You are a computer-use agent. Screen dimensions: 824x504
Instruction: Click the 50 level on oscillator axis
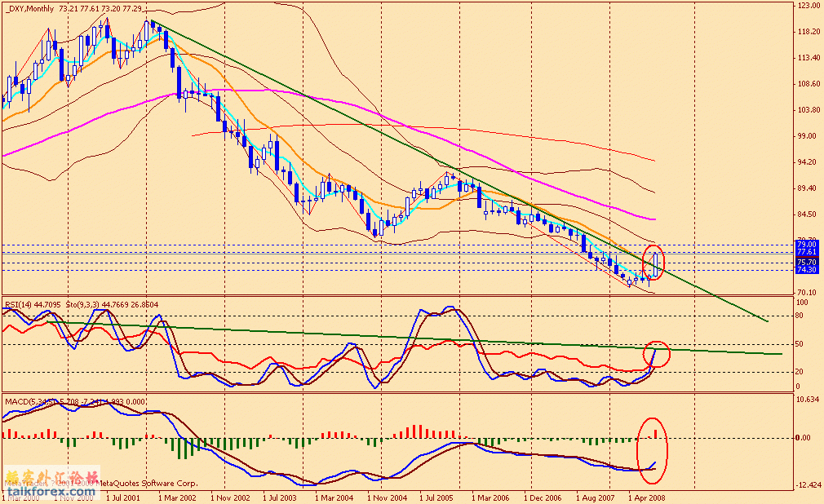click(x=800, y=344)
